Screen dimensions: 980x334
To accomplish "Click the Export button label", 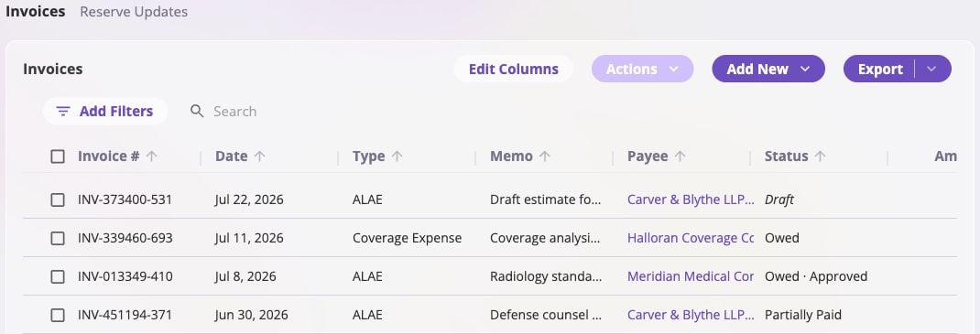I will pyautogui.click(x=880, y=69).
